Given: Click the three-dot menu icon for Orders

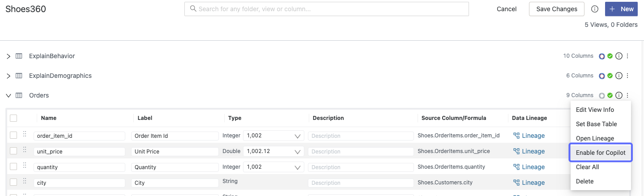Looking at the screenshot, I should click(x=627, y=95).
